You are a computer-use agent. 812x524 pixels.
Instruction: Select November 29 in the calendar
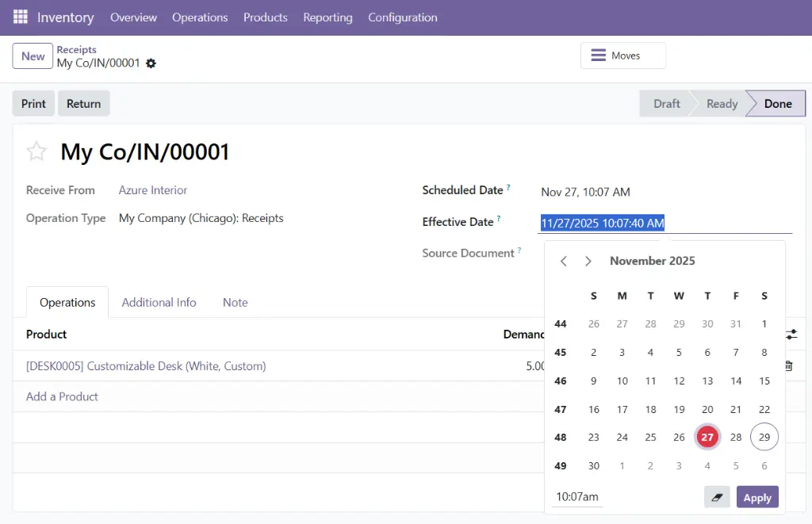[x=764, y=437]
